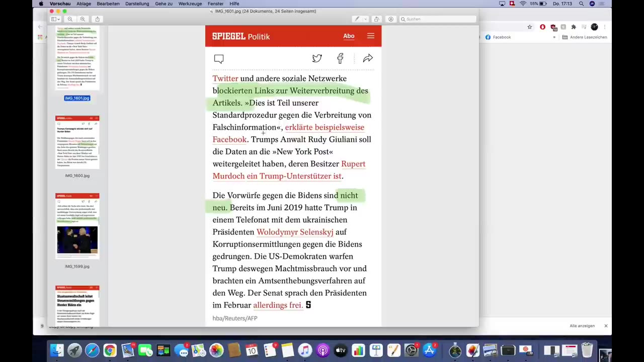This screenshot has height=362, width=644.
Task: Open Safari from the Dock
Action: point(92,350)
